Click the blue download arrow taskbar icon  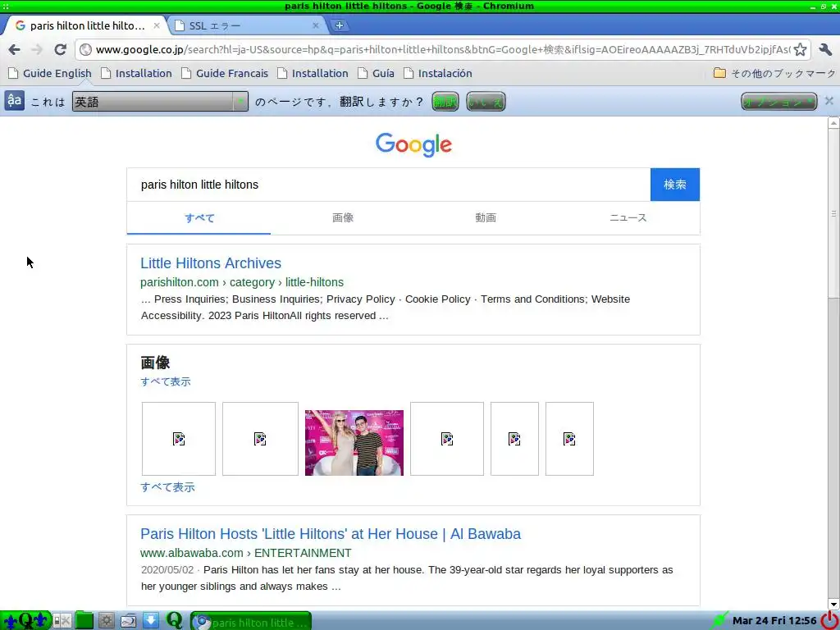(x=151, y=620)
